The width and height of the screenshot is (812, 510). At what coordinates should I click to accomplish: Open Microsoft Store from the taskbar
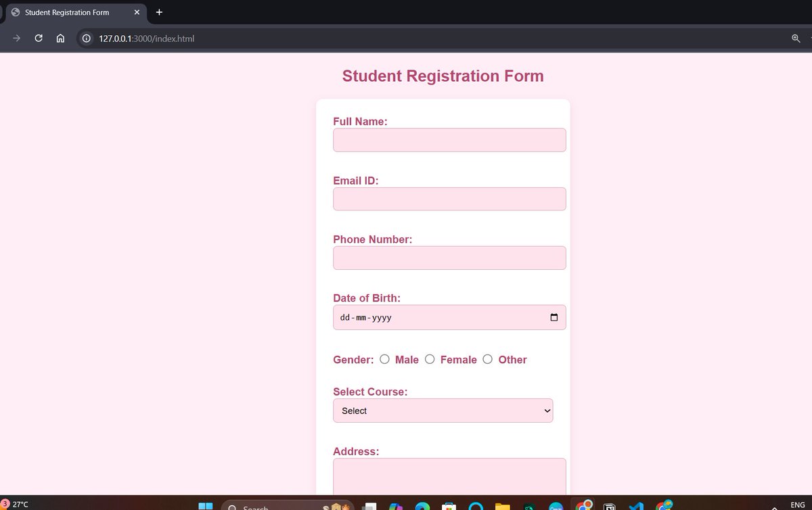[449, 506]
